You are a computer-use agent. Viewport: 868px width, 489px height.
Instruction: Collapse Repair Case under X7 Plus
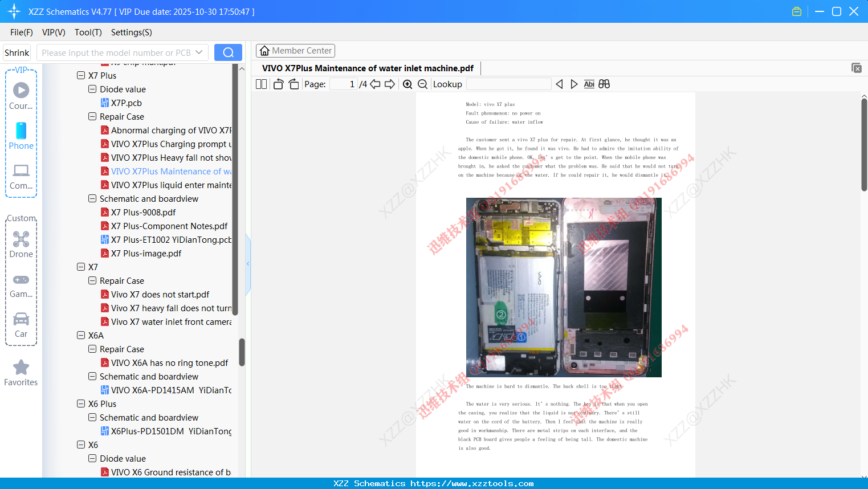pyautogui.click(x=92, y=116)
